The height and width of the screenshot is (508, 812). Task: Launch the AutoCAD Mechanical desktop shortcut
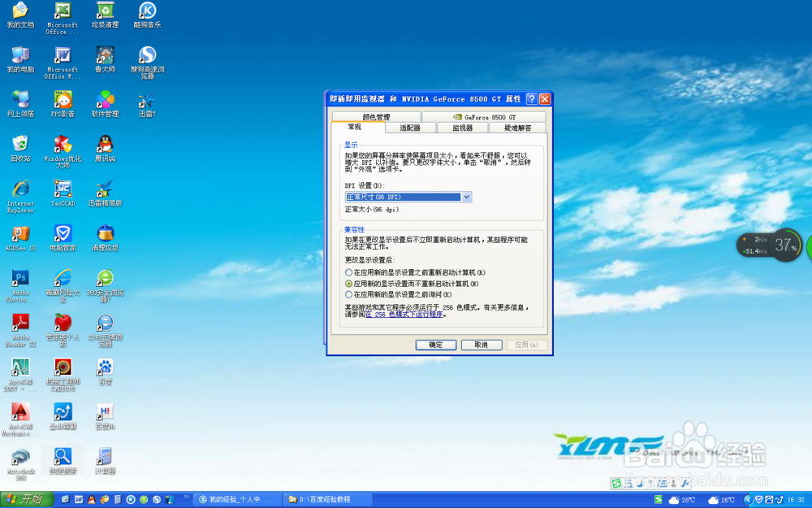tap(20, 419)
